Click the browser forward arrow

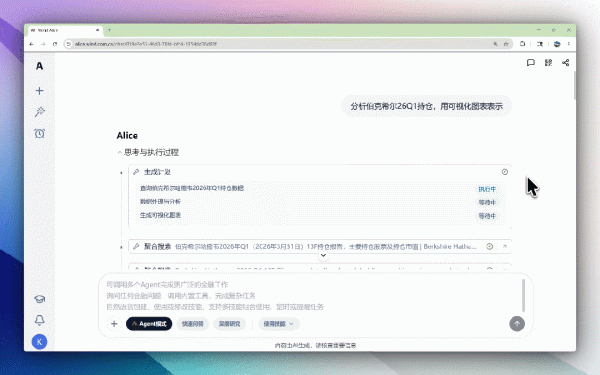[43, 44]
